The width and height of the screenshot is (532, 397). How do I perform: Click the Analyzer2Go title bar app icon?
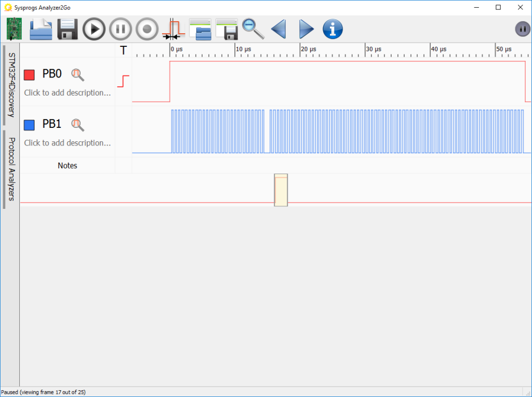click(8, 7)
